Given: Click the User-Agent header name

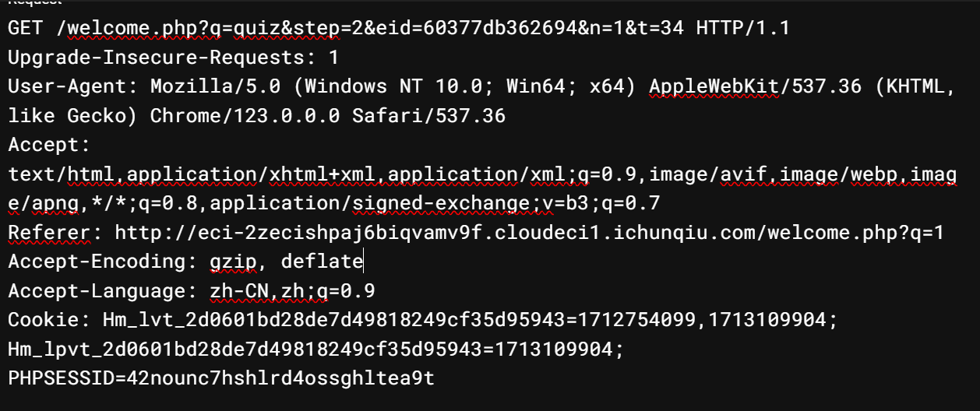Looking at the screenshot, I should click(x=68, y=86).
